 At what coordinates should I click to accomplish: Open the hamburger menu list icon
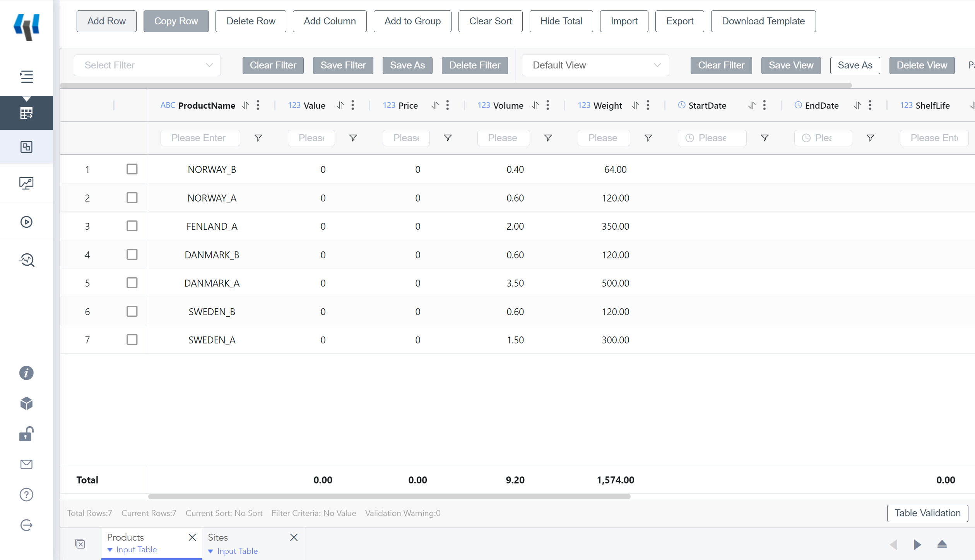tap(26, 76)
